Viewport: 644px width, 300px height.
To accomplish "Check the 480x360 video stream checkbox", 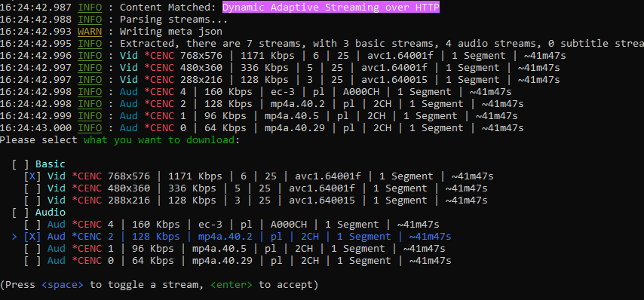I will coord(32,188).
